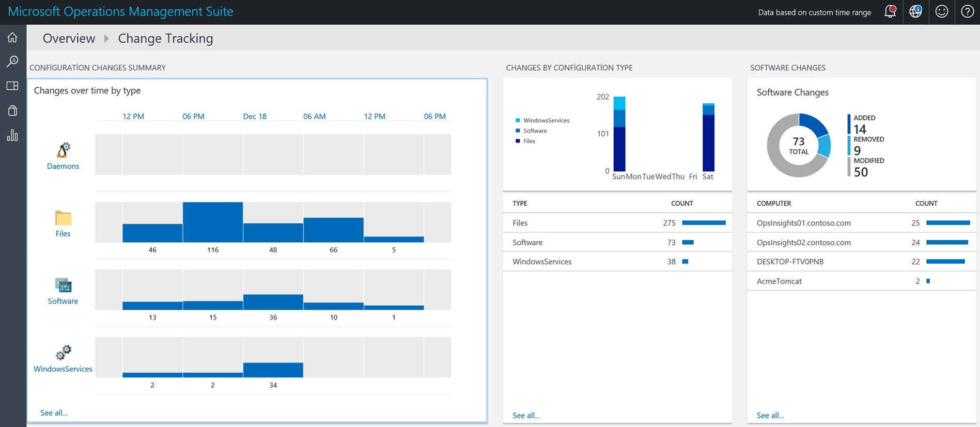
Task: Click WindowsServices legend color swatch
Action: pos(518,120)
